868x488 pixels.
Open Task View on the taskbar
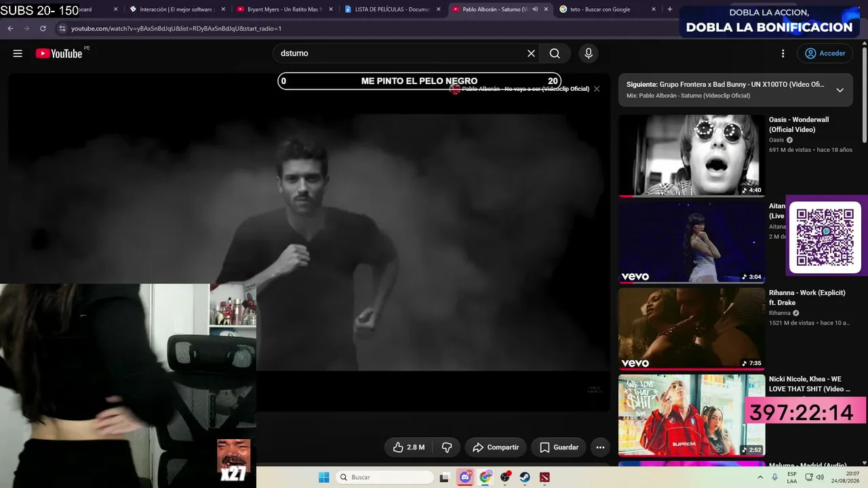(x=444, y=477)
